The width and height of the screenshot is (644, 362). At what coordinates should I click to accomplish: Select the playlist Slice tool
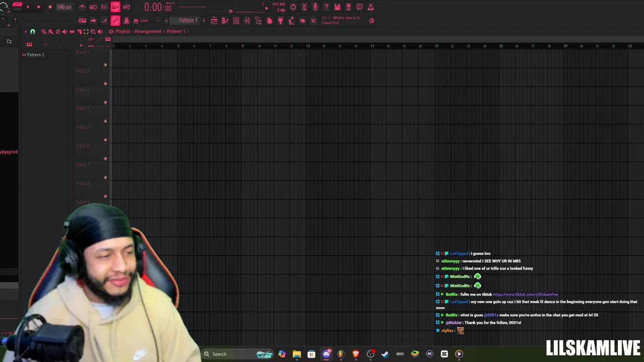[x=79, y=32]
